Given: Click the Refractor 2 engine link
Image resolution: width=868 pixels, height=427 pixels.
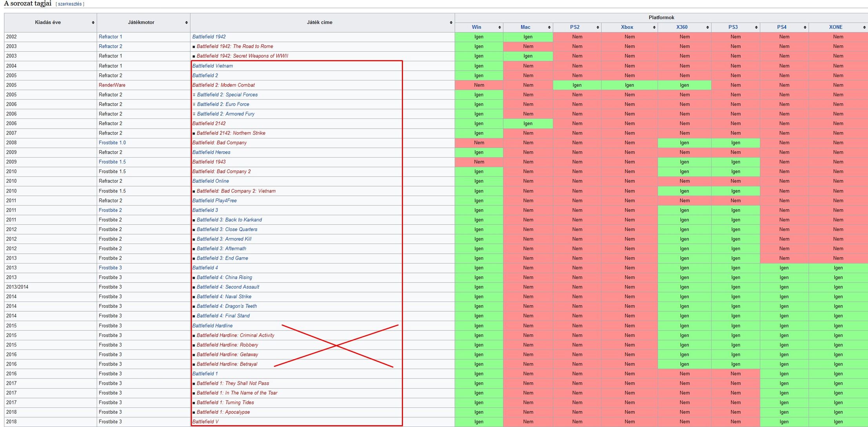Looking at the screenshot, I should (x=110, y=46).
